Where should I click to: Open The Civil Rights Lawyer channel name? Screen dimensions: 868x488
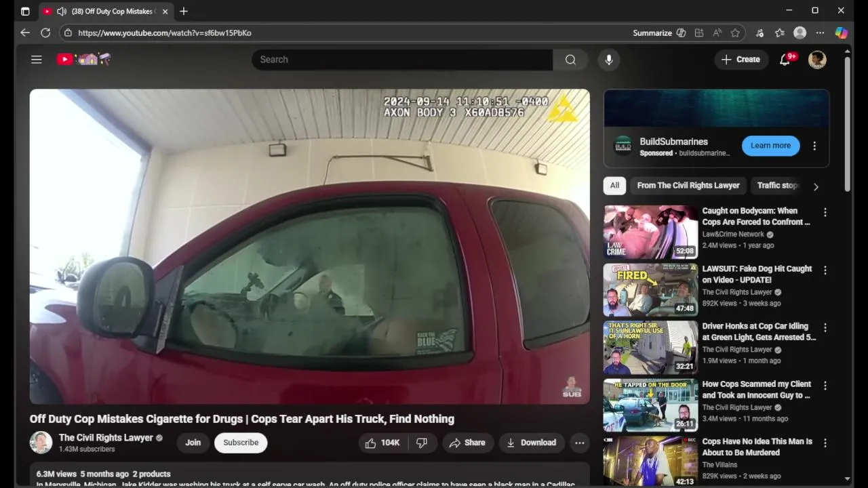tap(106, 438)
